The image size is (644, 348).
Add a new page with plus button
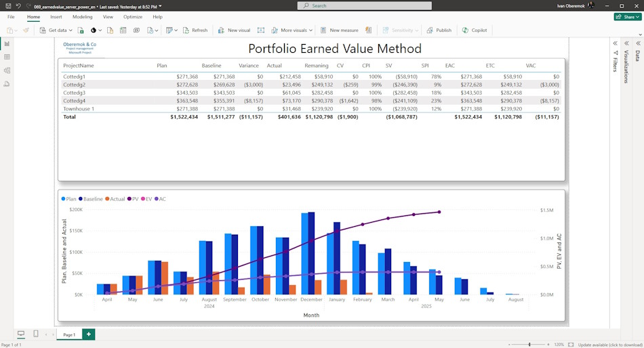click(x=88, y=334)
